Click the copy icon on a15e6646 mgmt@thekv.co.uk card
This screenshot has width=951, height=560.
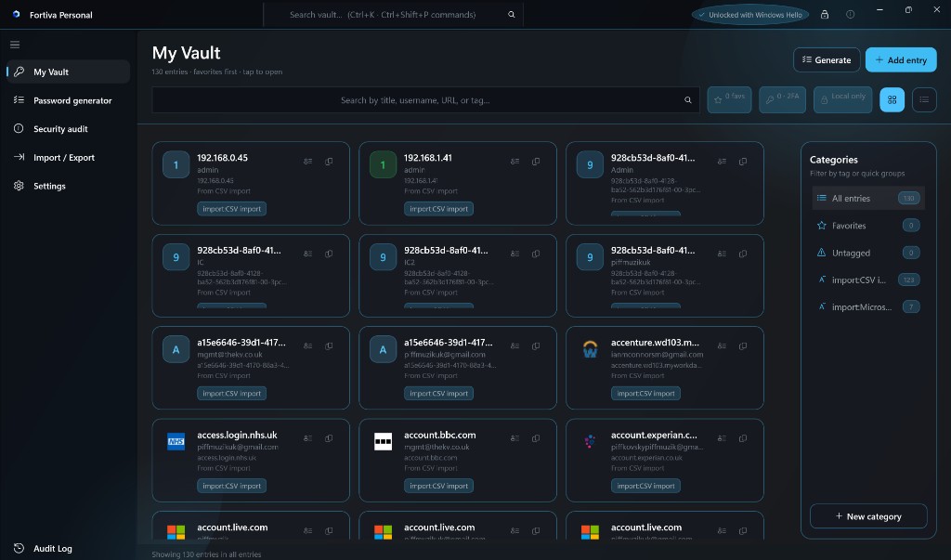pyautogui.click(x=329, y=345)
